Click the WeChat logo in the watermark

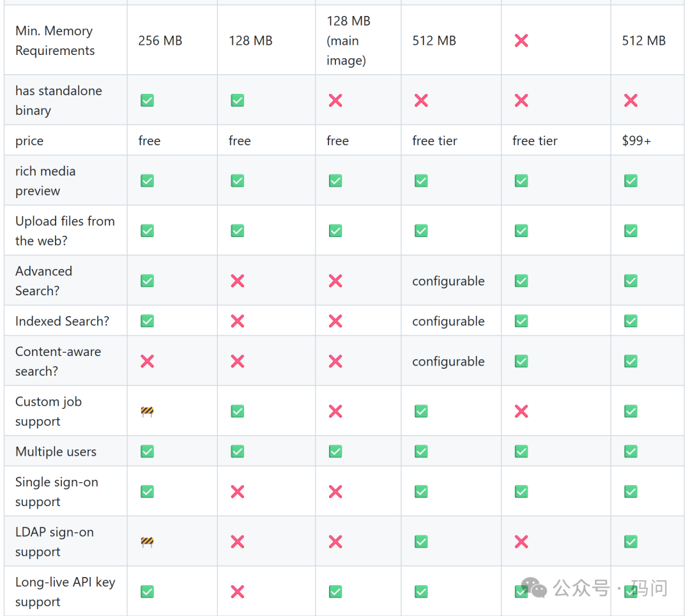[x=534, y=588]
